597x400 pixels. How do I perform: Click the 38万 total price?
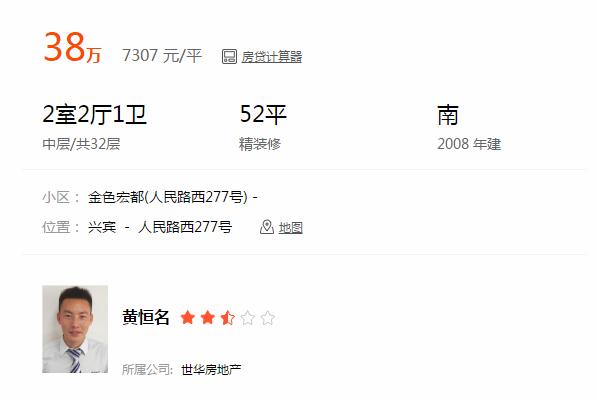click(72, 48)
